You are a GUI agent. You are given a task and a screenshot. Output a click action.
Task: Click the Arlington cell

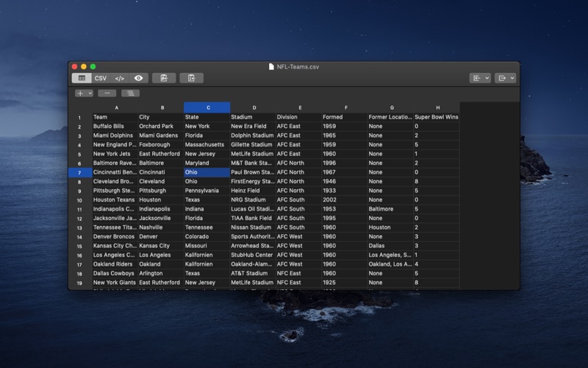(161, 273)
